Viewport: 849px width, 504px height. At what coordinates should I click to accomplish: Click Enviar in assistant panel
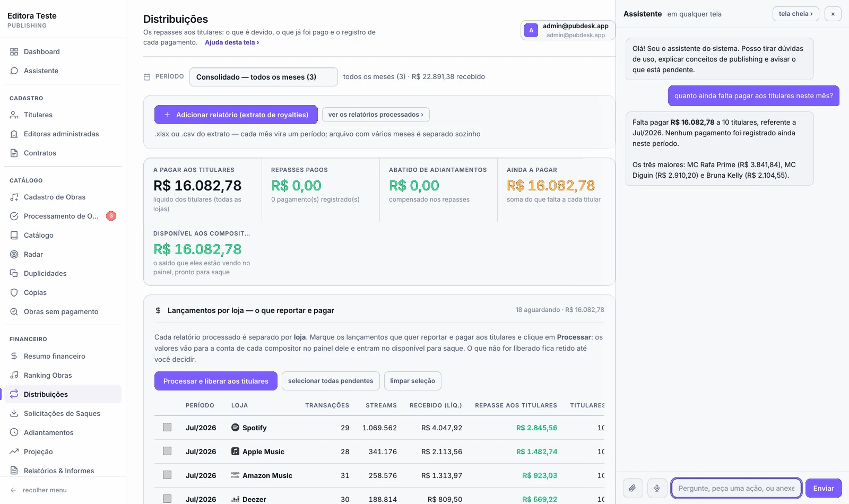pyautogui.click(x=824, y=488)
